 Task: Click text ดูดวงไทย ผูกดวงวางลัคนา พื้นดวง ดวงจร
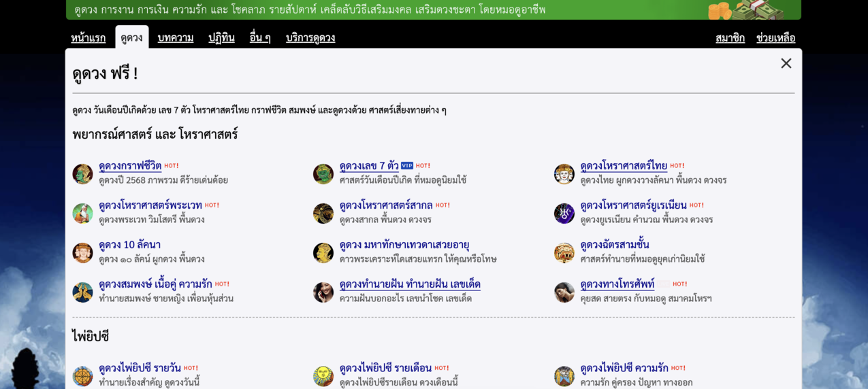pos(654,180)
